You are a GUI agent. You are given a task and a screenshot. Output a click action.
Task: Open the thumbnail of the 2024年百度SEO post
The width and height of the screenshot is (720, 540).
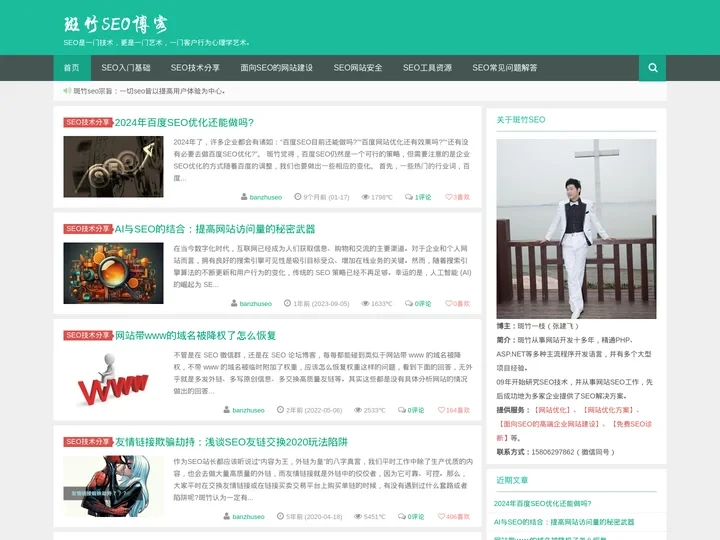click(x=113, y=167)
